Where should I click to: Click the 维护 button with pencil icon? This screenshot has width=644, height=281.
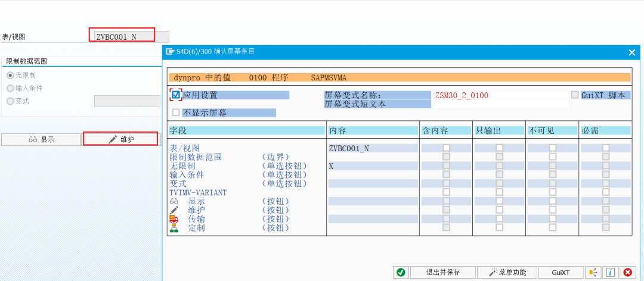(x=120, y=139)
